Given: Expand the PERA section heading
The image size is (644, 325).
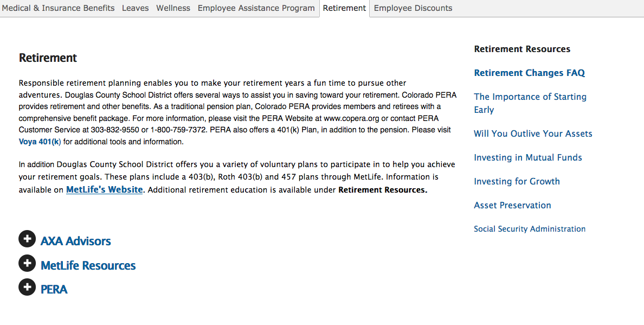Looking at the screenshot, I should [x=54, y=290].
